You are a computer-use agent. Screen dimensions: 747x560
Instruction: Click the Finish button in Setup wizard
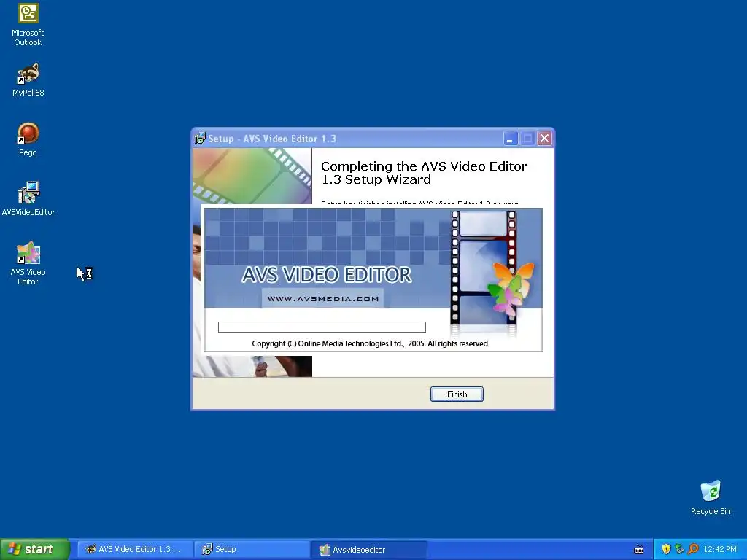click(457, 394)
